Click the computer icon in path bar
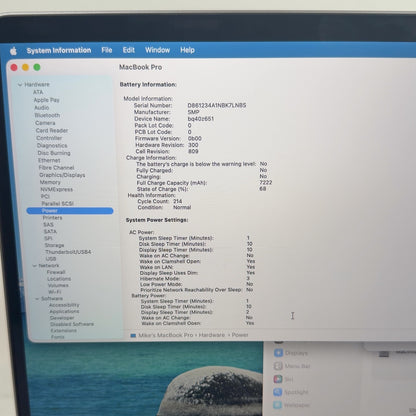Viewport: 416px width, 416px height. point(133,335)
